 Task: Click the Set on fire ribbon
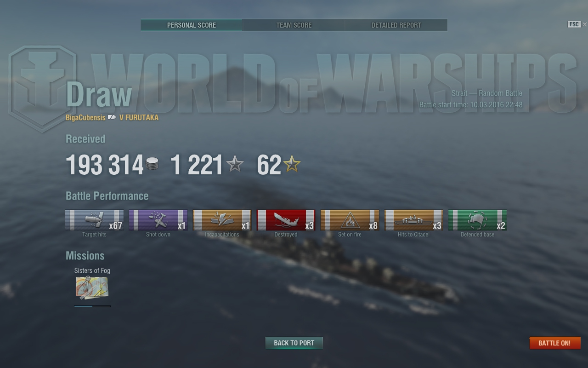350,220
